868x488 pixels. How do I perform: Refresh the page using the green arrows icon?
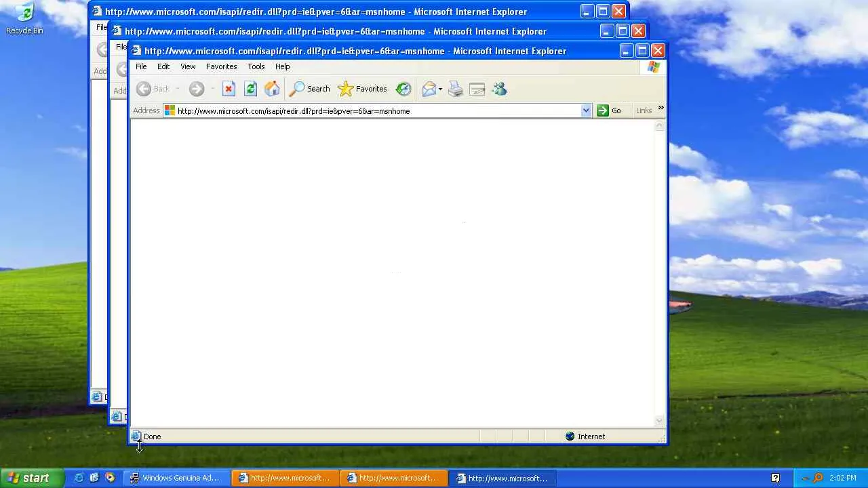(x=250, y=89)
